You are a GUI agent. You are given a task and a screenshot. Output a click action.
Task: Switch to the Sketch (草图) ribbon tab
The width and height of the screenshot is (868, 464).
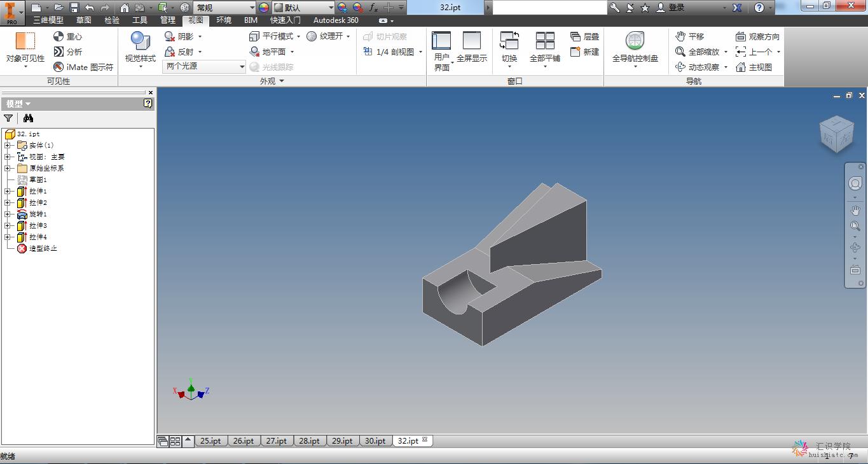pyautogui.click(x=84, y=20)
